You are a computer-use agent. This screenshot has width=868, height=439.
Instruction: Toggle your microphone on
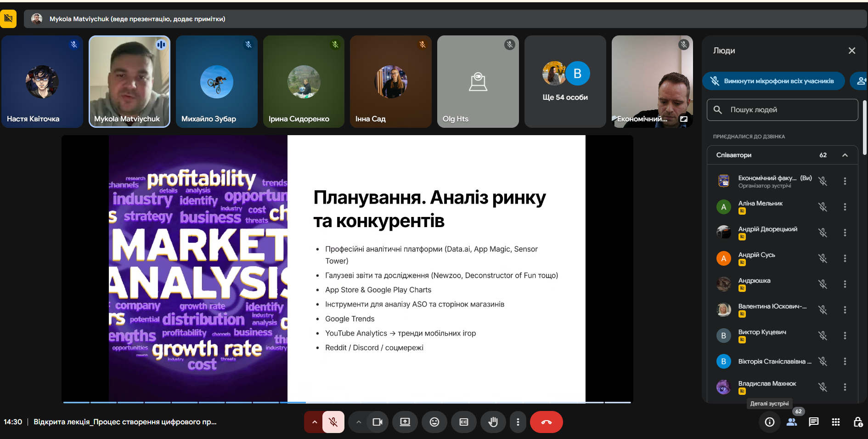pyautogui.click(x=333, y=422)
